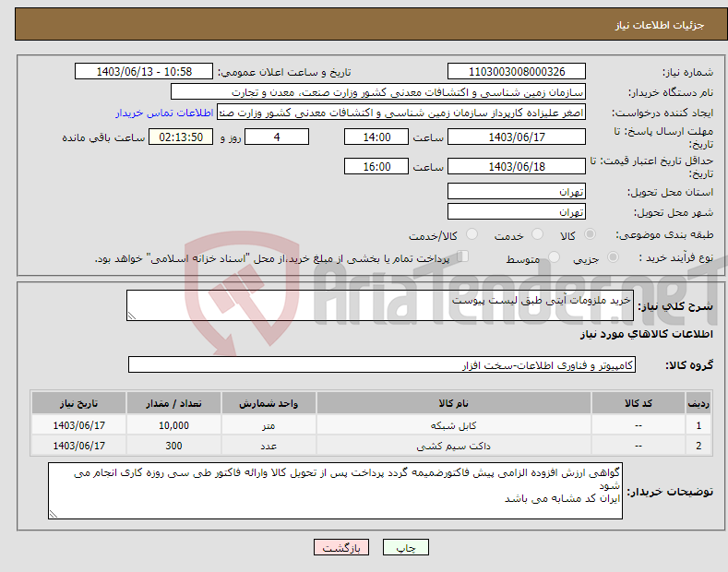The width and height of the screenshot is (728, 572).
Task: Click remaining days field showing 4
Action: pyautogui.click(x=277, y=137)
